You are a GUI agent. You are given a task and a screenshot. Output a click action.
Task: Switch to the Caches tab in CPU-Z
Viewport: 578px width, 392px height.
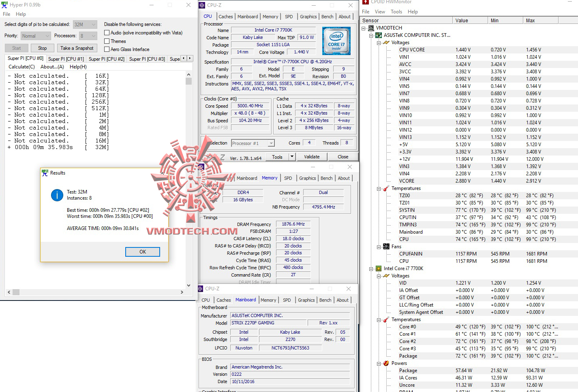pyautogui.click(x=225, y=17)
